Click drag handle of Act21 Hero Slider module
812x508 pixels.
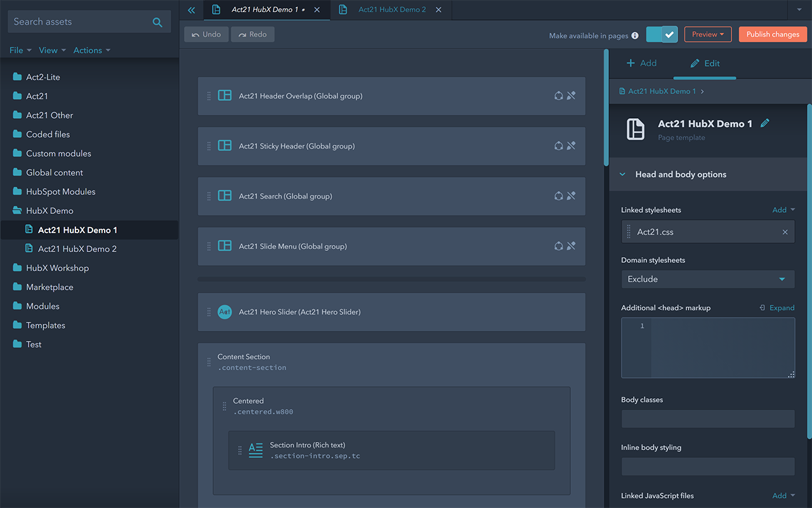pyautogui.click(x=209, y=312)
